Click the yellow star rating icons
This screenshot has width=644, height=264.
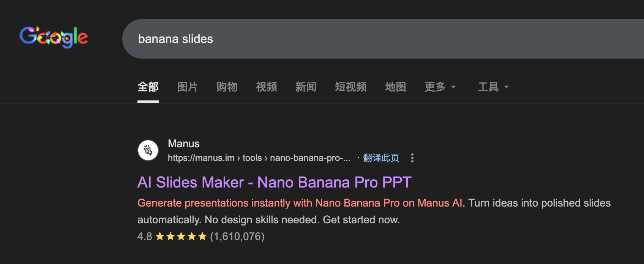coord(181,237)
